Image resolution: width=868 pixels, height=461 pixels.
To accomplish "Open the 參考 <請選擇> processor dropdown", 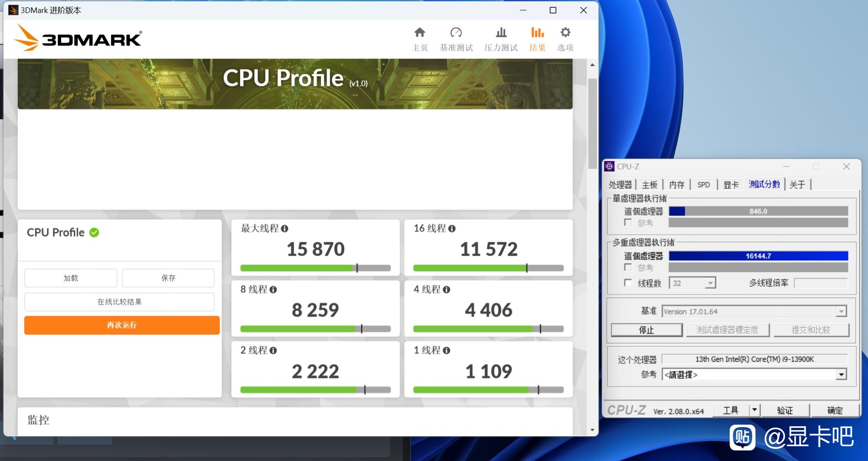I will 754,375.
